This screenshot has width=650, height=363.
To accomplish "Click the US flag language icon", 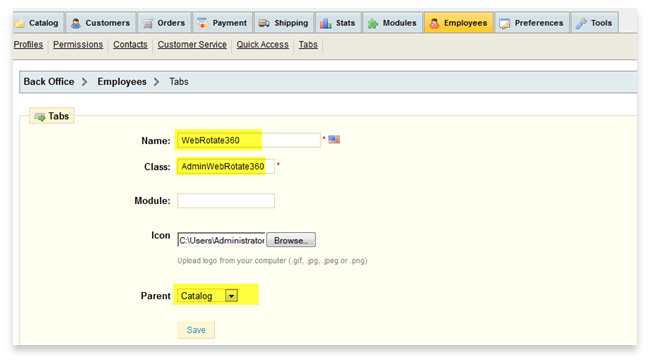I will (x=334, y=140).
